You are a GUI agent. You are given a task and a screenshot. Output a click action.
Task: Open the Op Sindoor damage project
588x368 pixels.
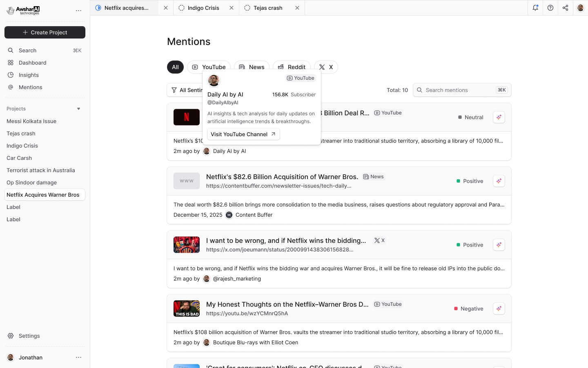pyautogui.click(x=31, y=182)
